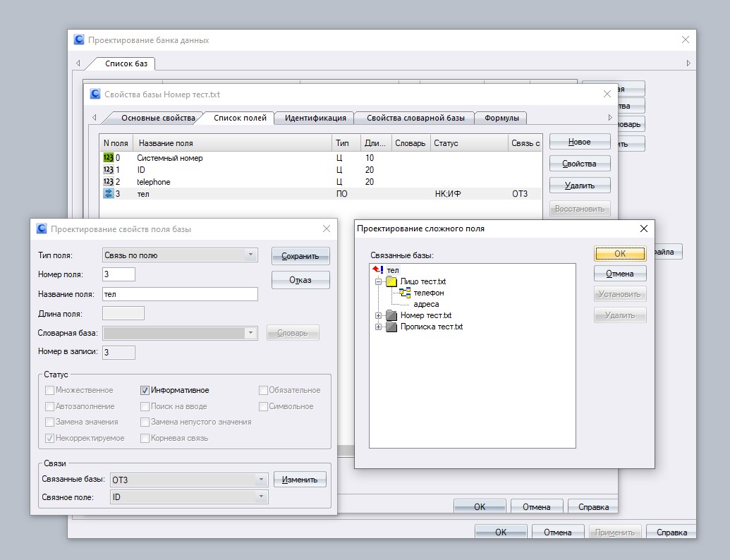The height and width of the screenshot is (560, 730).
Task: Click Свойства button beside field list
Action: point(580,164)
